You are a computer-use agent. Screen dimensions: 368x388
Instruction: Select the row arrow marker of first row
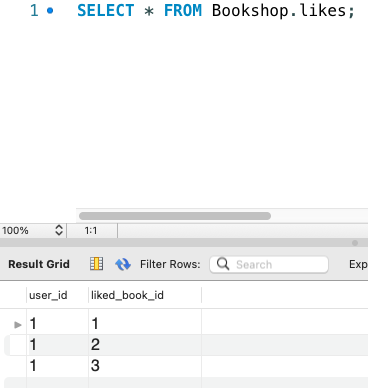[18, 324]
